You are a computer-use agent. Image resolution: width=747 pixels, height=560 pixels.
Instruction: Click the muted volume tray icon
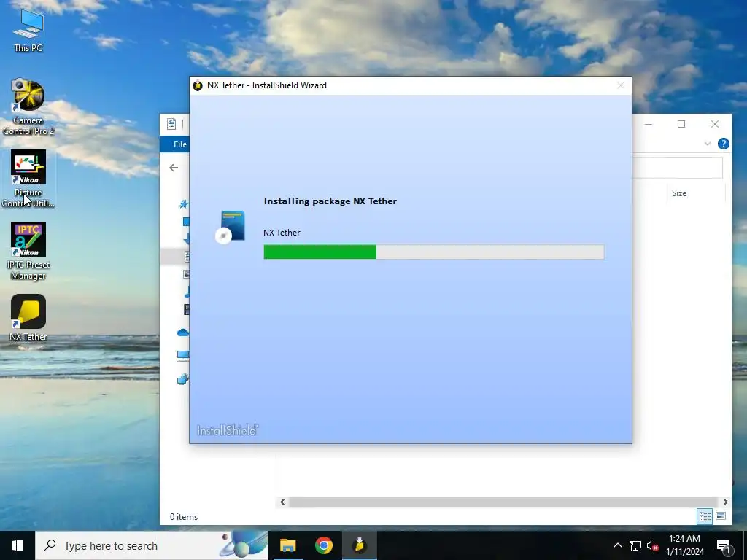coord(653,545)
